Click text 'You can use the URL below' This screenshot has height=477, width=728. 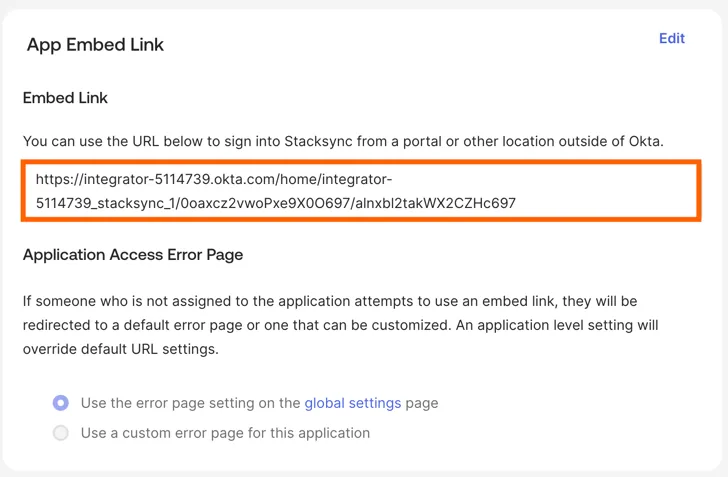click(115, 141)
